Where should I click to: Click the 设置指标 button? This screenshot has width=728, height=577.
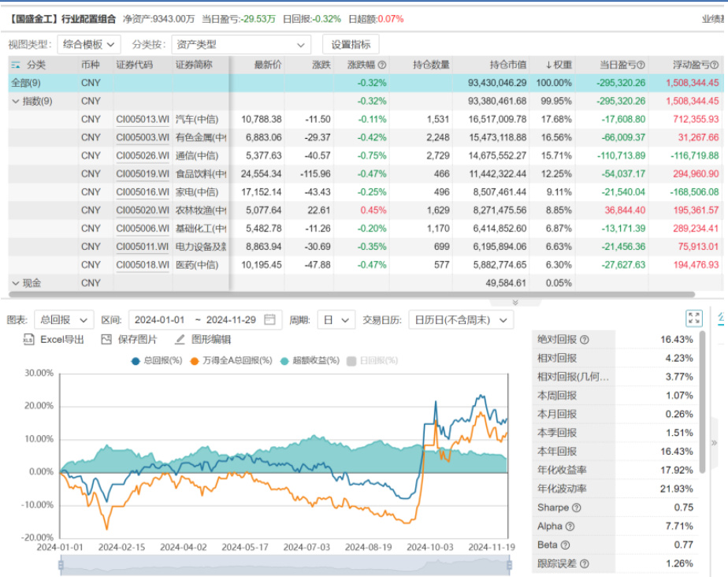tap(351, 45)
